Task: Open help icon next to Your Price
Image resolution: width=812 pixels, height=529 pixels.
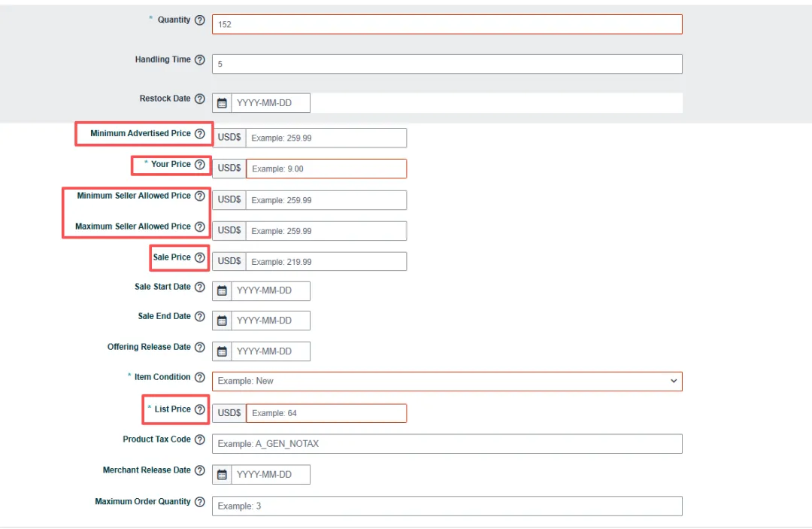Action: (200, 164)
